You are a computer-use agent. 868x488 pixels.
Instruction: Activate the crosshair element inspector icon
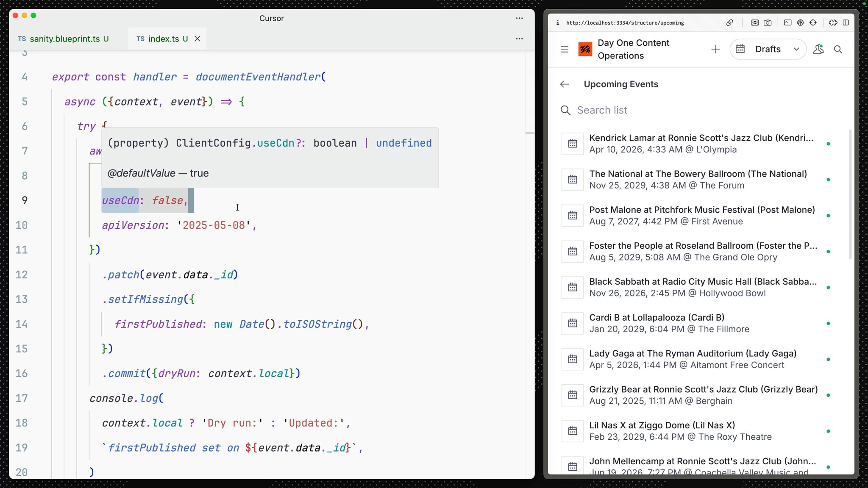point(813,23)
